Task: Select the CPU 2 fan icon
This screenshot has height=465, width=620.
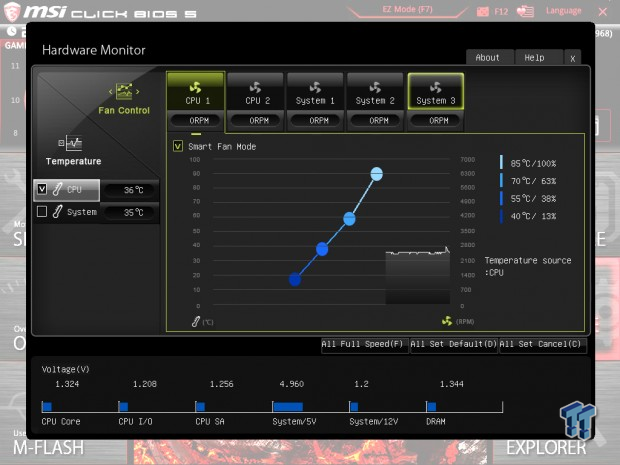Action: coord(255,87)
